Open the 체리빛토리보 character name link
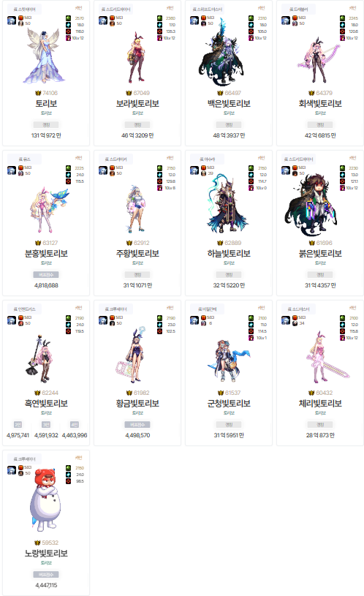The width and height of the screenshot is (364, 596). coord(320,403)
